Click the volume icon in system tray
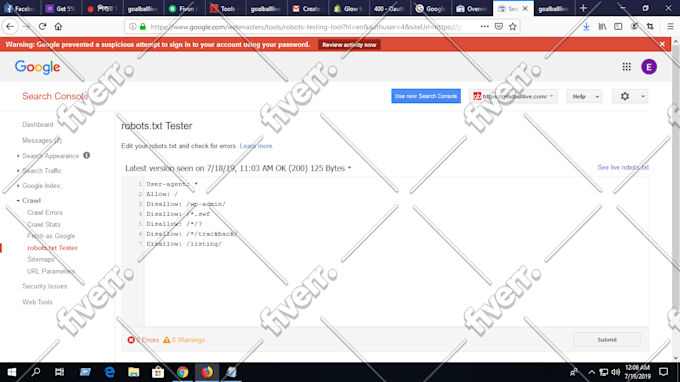 click(x=615, y=372)
